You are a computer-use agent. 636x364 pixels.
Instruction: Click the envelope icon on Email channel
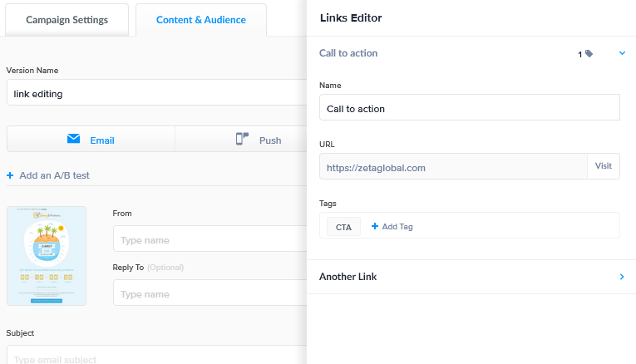[x=74, y=140]
